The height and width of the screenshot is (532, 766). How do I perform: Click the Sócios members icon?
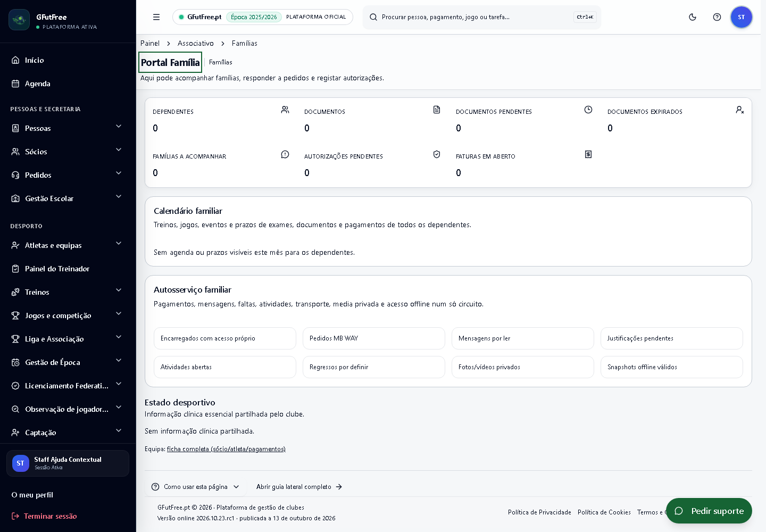tap(15, 152)
